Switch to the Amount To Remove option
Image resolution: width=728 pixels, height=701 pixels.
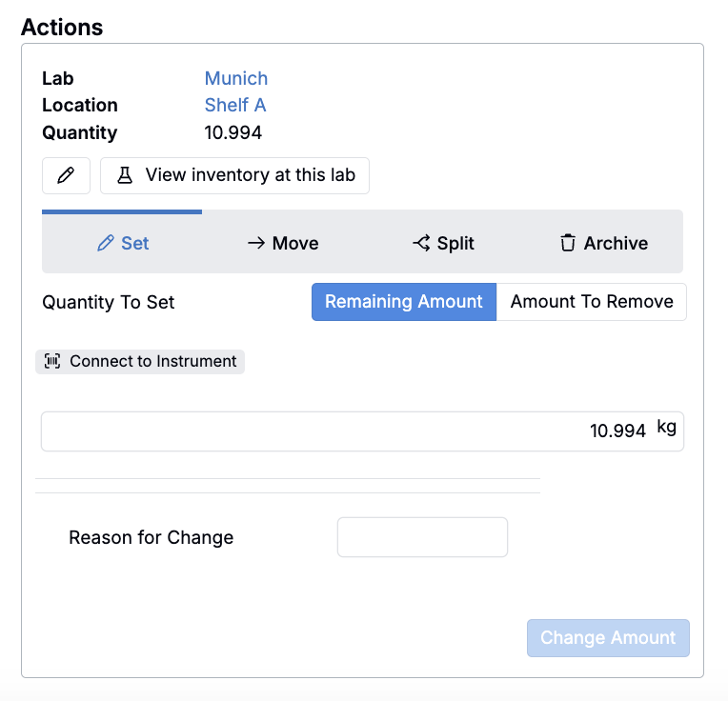tap(591, 302)
